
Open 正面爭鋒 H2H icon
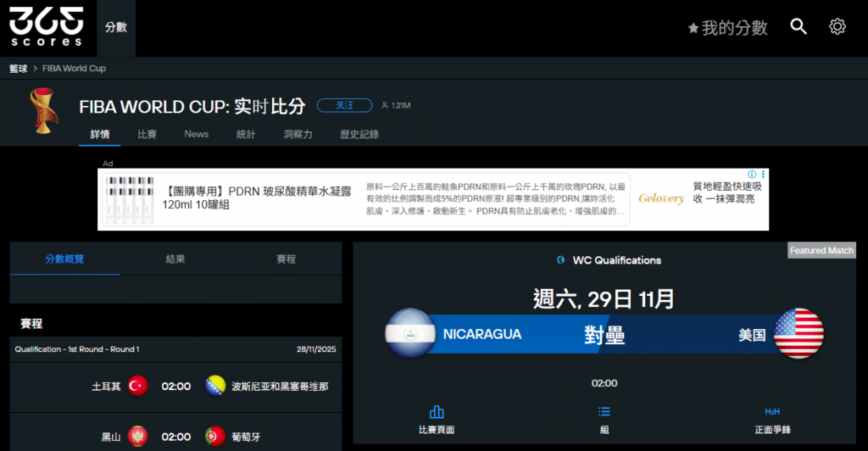tap(772, 413)
